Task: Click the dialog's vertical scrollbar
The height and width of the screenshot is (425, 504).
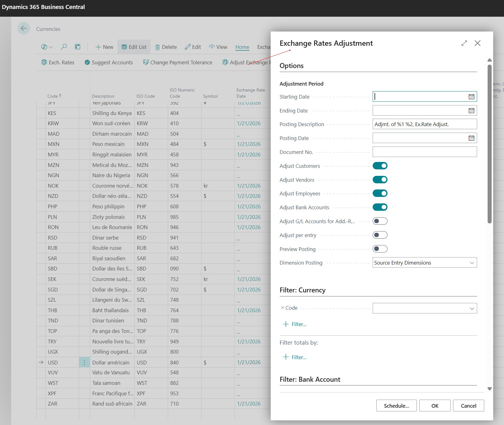Action: [489, 144]
